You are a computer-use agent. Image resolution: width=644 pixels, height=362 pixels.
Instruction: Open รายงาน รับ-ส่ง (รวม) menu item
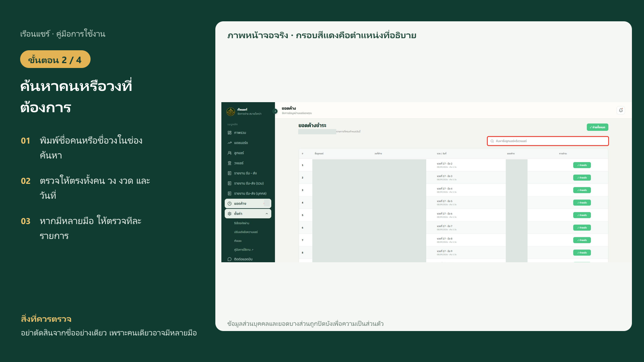pos(248,183)
